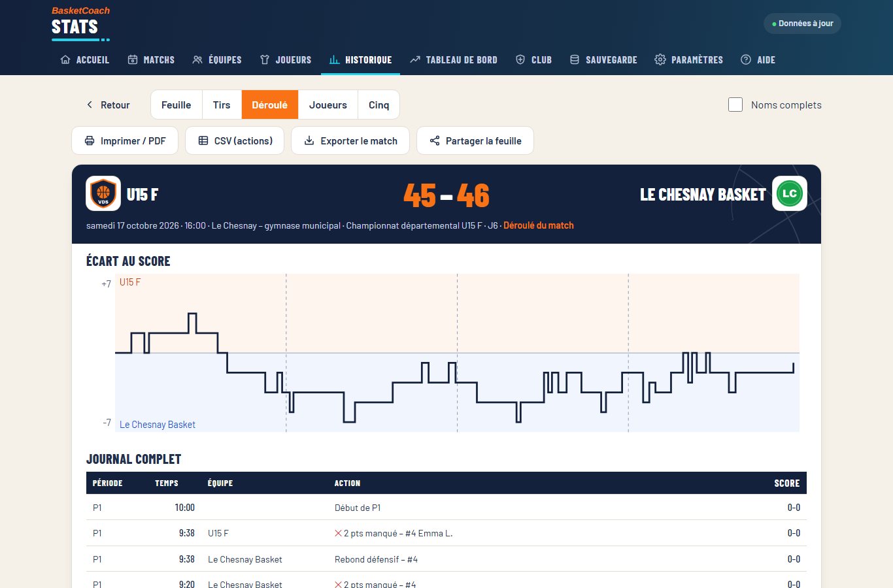Show the Joueurs tab
The width and height of the screenshot is (893, 588).
tap(328, 105)
